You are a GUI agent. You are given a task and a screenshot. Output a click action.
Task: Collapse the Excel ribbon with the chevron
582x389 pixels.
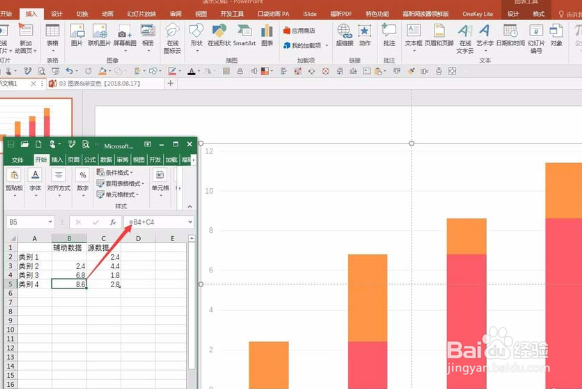pyautogui.click(x=190, y=206)
